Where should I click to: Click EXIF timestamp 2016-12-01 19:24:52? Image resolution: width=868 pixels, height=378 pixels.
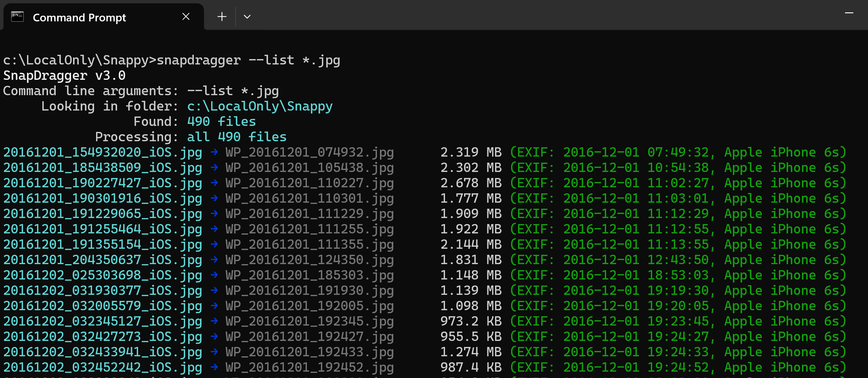tap(636, 367)
